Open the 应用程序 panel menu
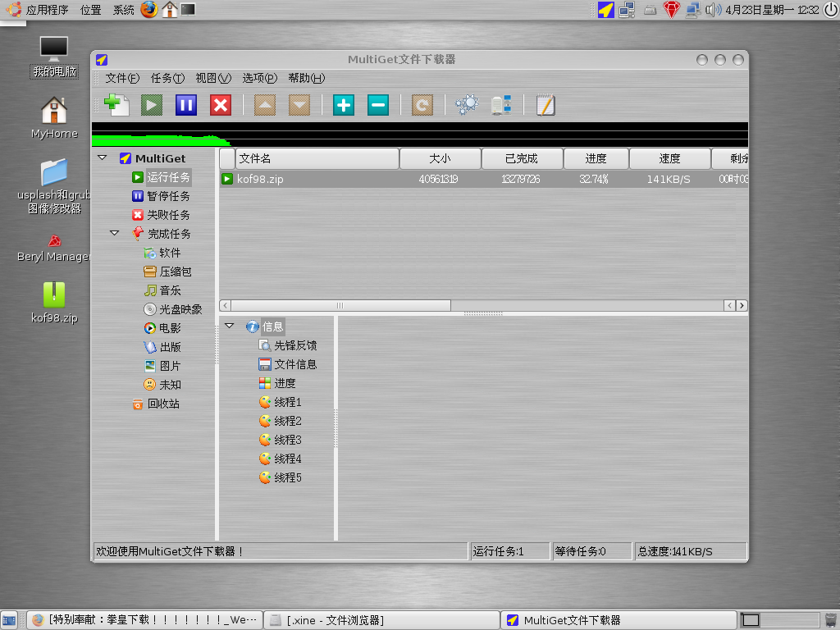Viewport: 840px width, 630px height. pyautogui.click(x=47, y=10)
